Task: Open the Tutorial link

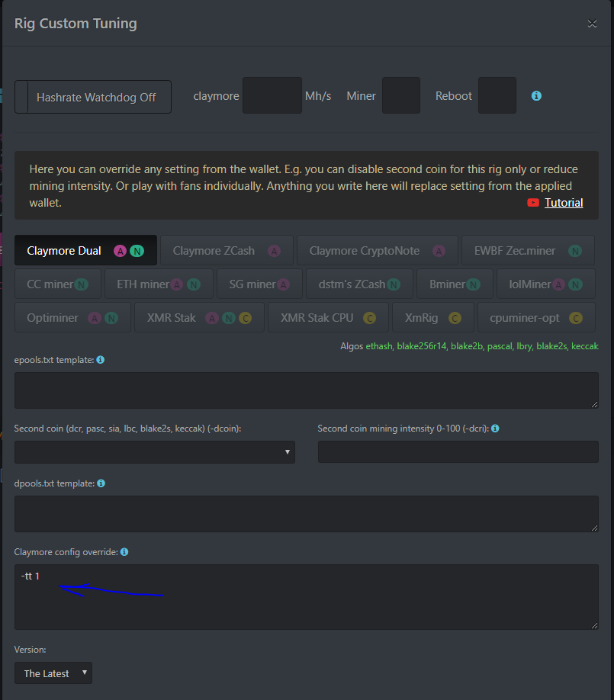Action: point(564,203)
